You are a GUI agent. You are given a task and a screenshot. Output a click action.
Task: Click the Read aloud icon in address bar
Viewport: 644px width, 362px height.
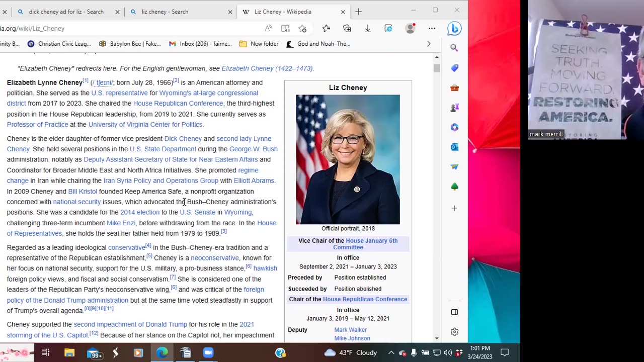(269, 29)
